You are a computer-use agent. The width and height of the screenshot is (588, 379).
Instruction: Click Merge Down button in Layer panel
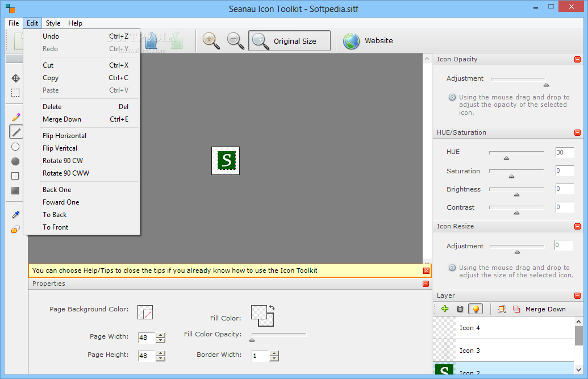[x=539, y=309]
